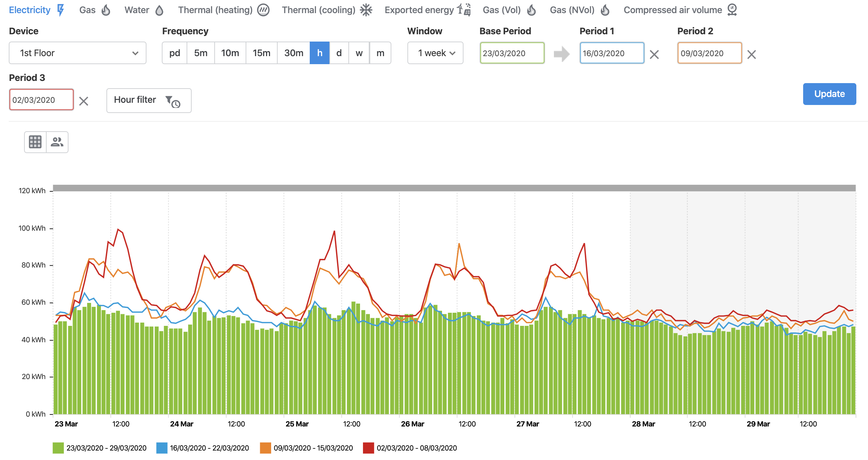Click the people group view icon
868x460 pixels.
[57, 142]
